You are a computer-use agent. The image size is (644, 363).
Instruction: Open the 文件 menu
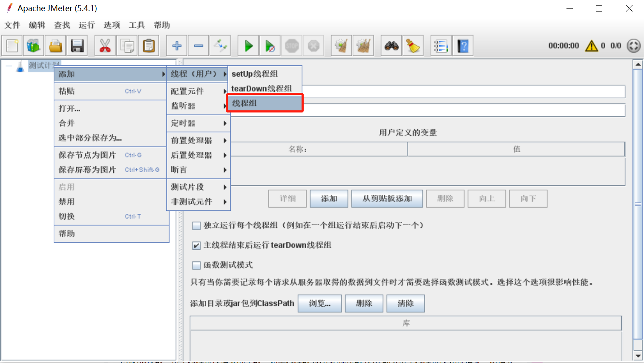[12, 25]
